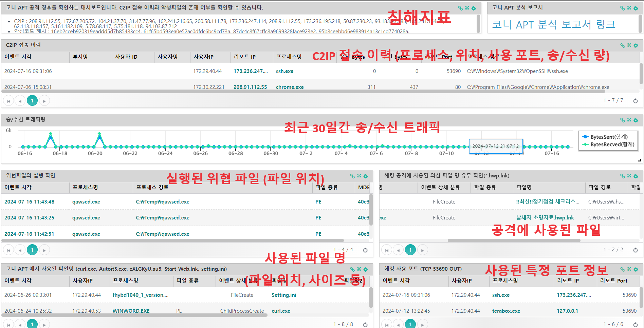Maximize the 송/수신 트래픽량 chart panel

pyautogui.click(x=629, y=120)
